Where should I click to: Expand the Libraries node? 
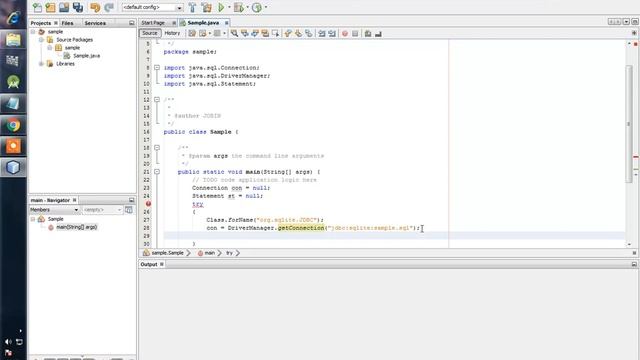pyautogui.click(x=41, y=64)
